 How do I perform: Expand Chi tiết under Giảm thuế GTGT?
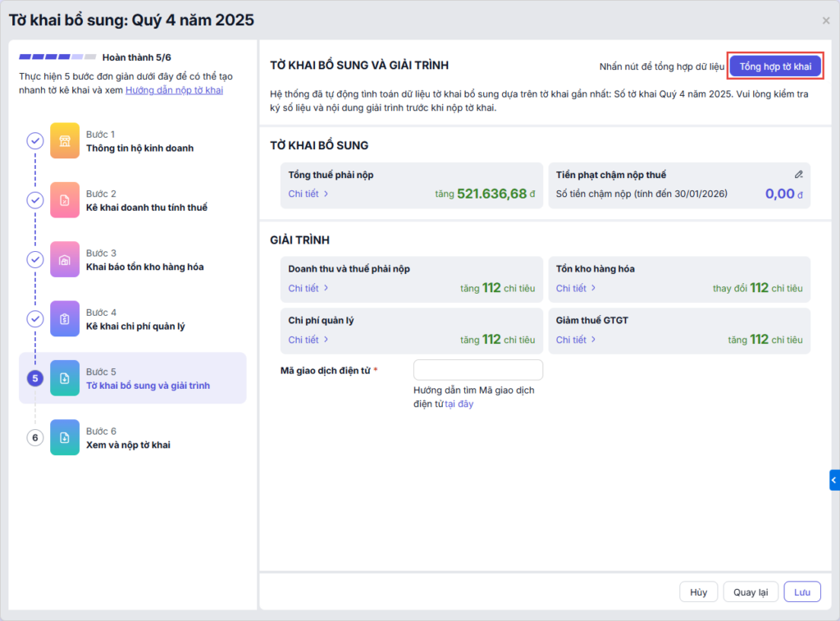coord(576,340)
